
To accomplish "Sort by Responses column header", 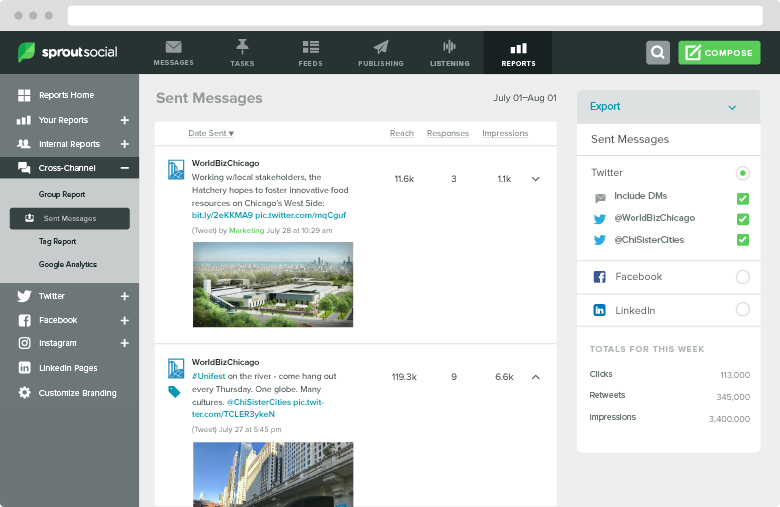I will (x=448, y=133).
